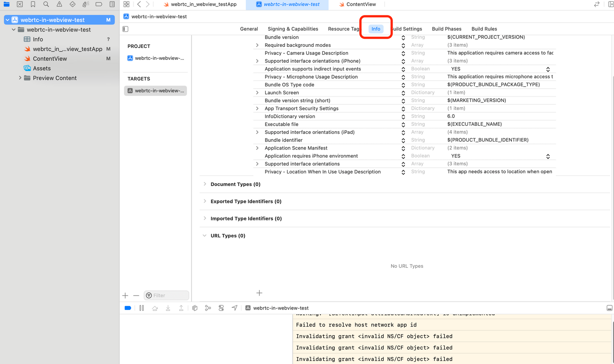Image resolution: width=614 pixels, height=364 pixels.
Task: Open the webrtc_in_webview_testApp editor tab
Action: [200, 4]
